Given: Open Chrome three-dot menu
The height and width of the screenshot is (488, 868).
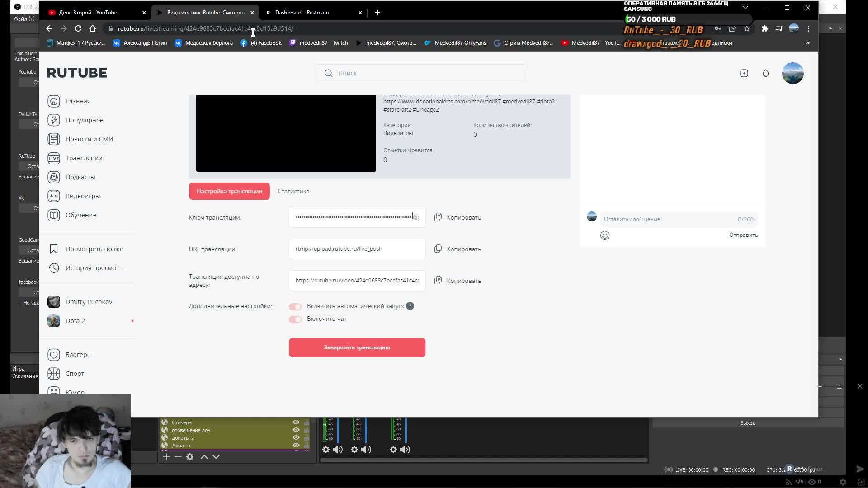Looking at the screenshot, I should pos(808,28).
